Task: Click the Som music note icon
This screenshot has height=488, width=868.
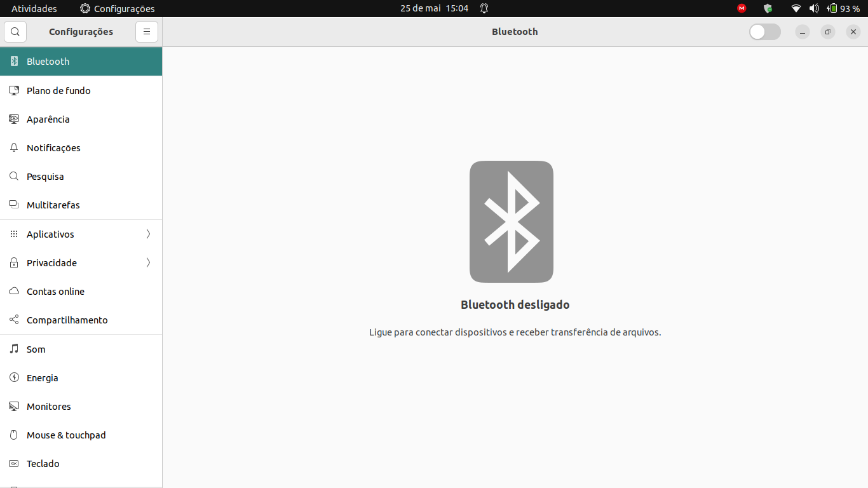Action: tap(14, 349)
